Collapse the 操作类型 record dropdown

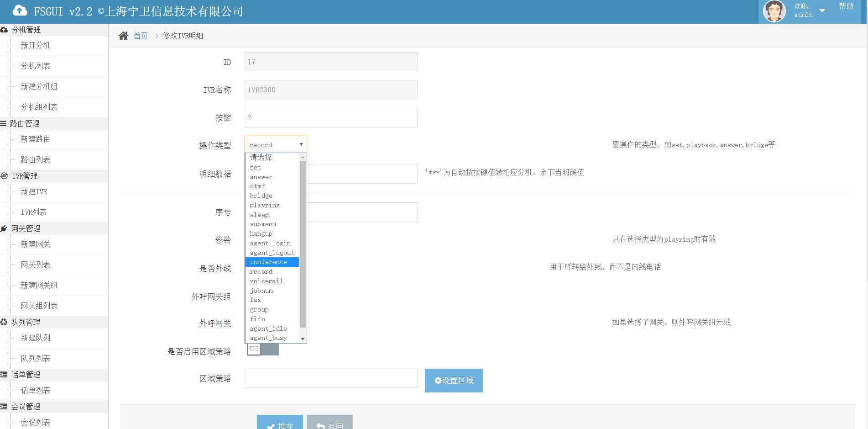click(276, 144)
